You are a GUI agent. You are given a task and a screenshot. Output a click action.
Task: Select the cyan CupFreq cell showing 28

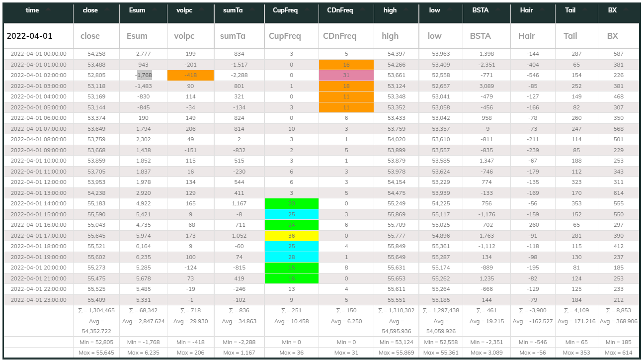click(x=291, y=257)
